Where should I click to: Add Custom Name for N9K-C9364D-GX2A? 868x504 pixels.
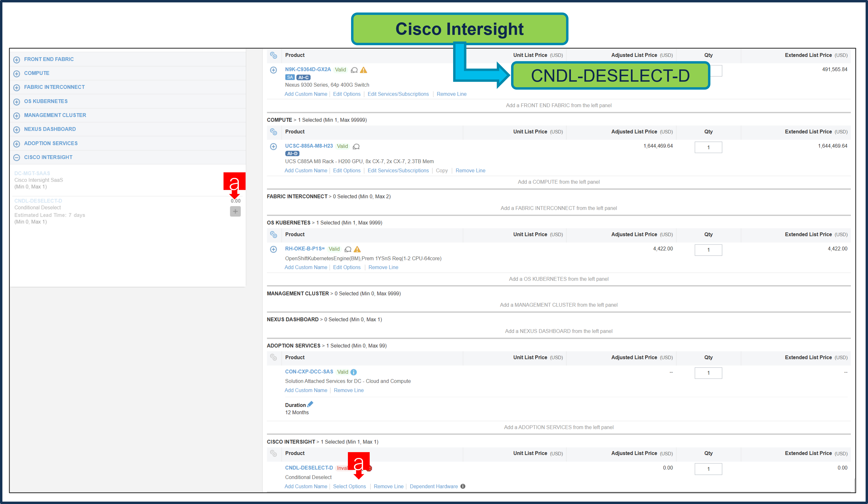click(306, 94)
